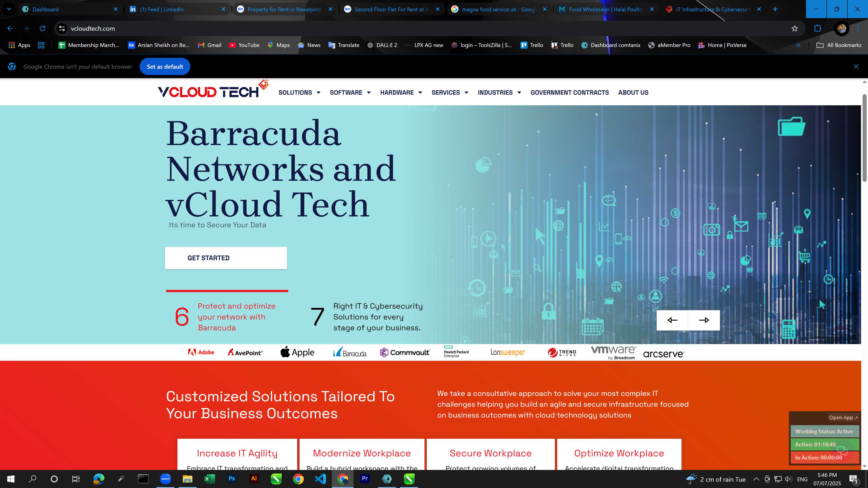Open tab search dropdown arrow
The height and width of the screenshot is (488, 868).
(9, 9)
